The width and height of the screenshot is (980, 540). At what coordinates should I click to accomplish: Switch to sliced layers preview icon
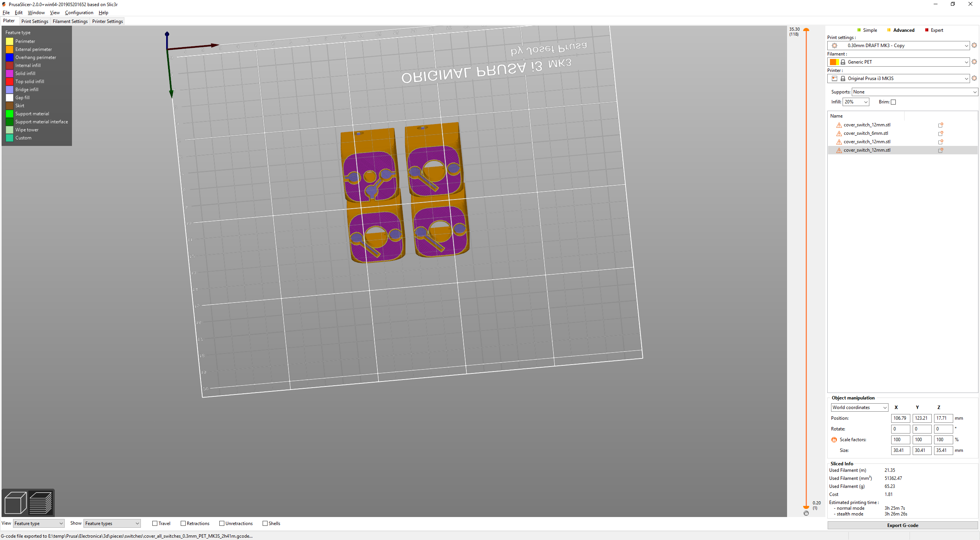click(x=41, y=502)
